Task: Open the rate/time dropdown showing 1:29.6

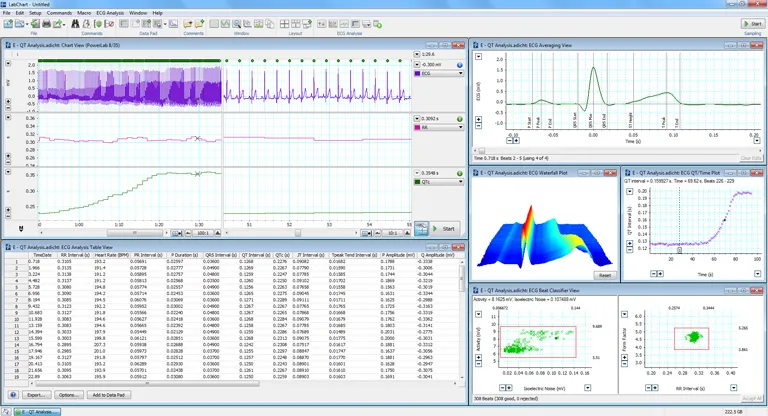Action: point(417,54)
